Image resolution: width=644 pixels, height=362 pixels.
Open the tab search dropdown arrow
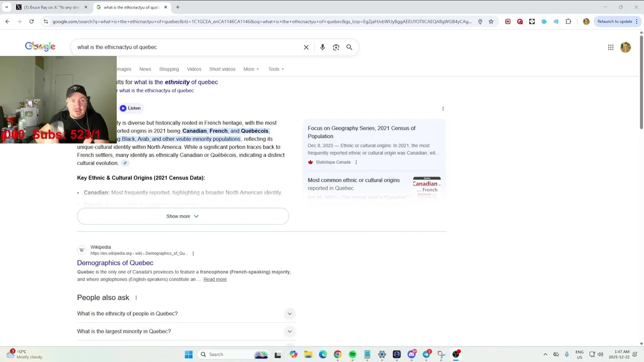7,7
